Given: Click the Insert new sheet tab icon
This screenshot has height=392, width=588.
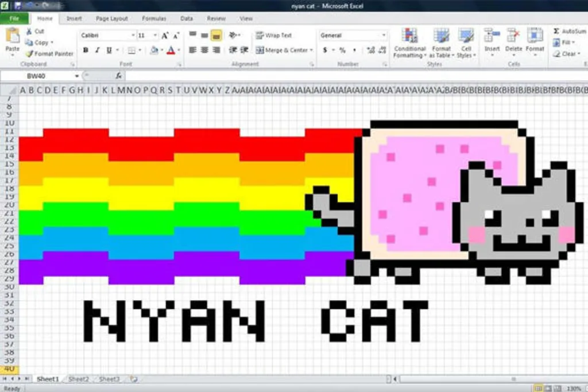Looking at the screenshot, I should point(133,379).
